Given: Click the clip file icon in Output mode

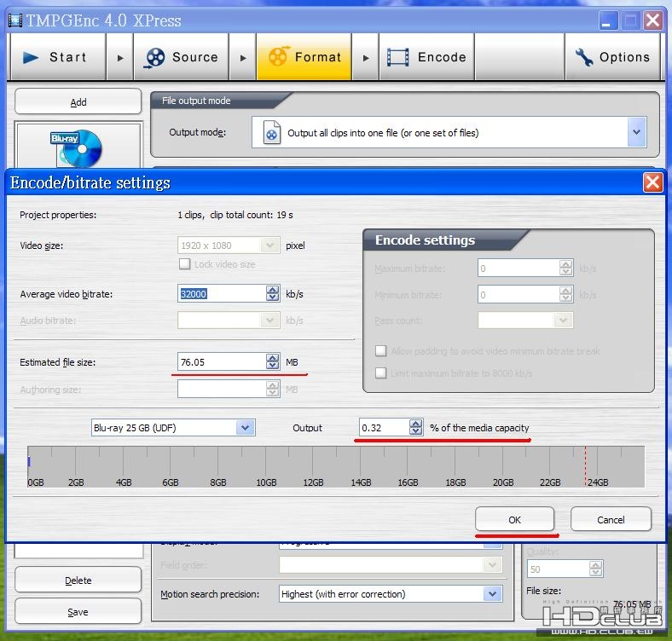Looking at the screenshot, I should 272,133.
